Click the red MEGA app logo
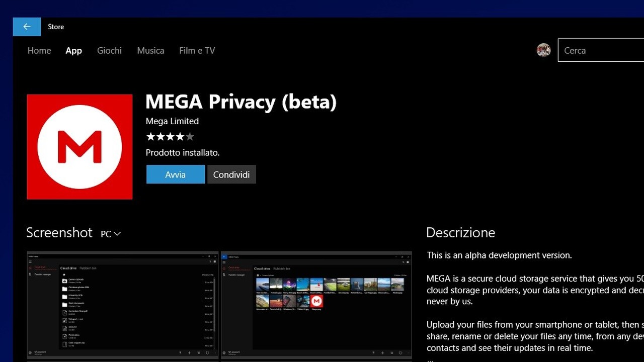644x362 pixels. 79,146
